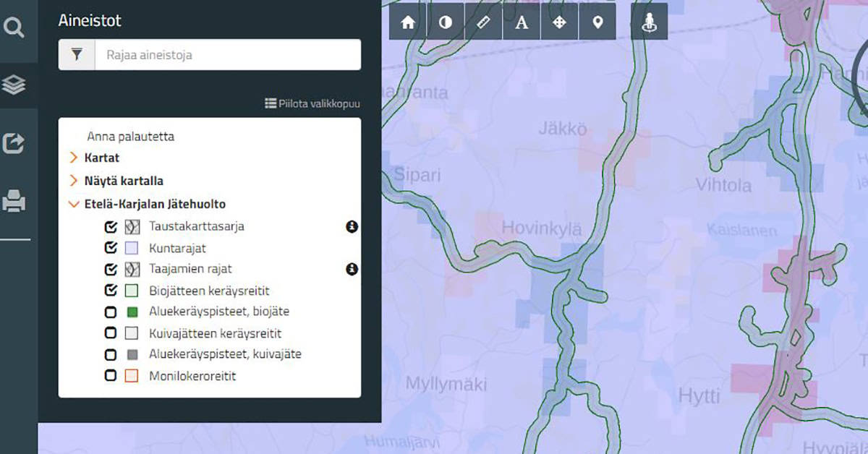Image resolution: width=868 pixels, height=454 pixels.
Task: Collapse the Etelä-Karjalan Jätehuolto group
Action: (73, 205)
